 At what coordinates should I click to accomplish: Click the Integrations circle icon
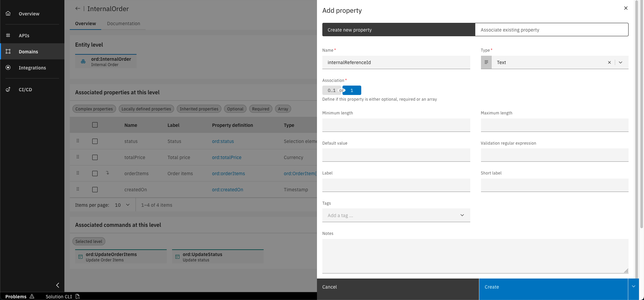[x=8, y=67]
